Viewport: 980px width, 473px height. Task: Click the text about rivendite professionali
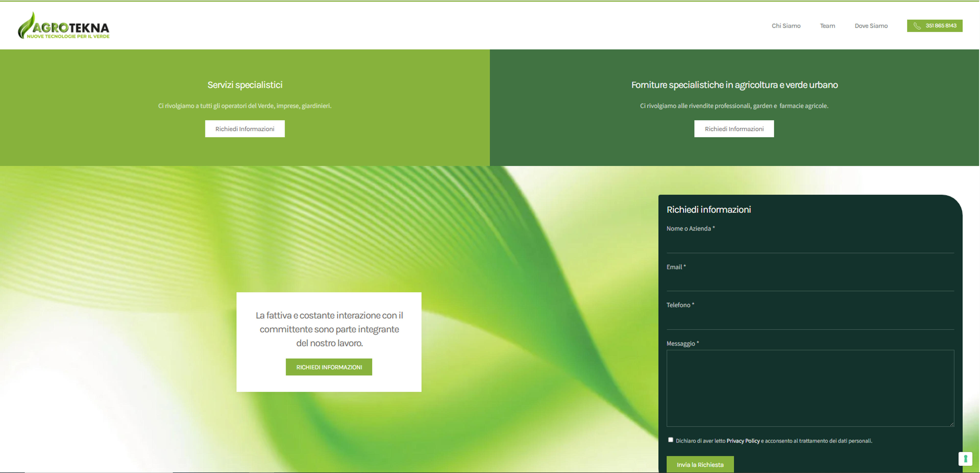click(734, 106)
